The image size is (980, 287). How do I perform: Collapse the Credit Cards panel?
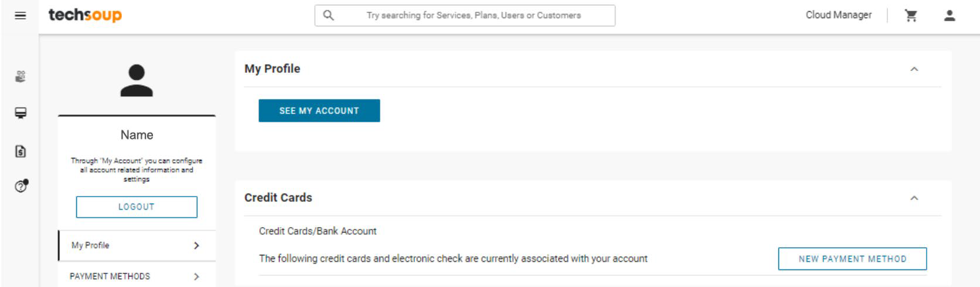click(914, 198)
